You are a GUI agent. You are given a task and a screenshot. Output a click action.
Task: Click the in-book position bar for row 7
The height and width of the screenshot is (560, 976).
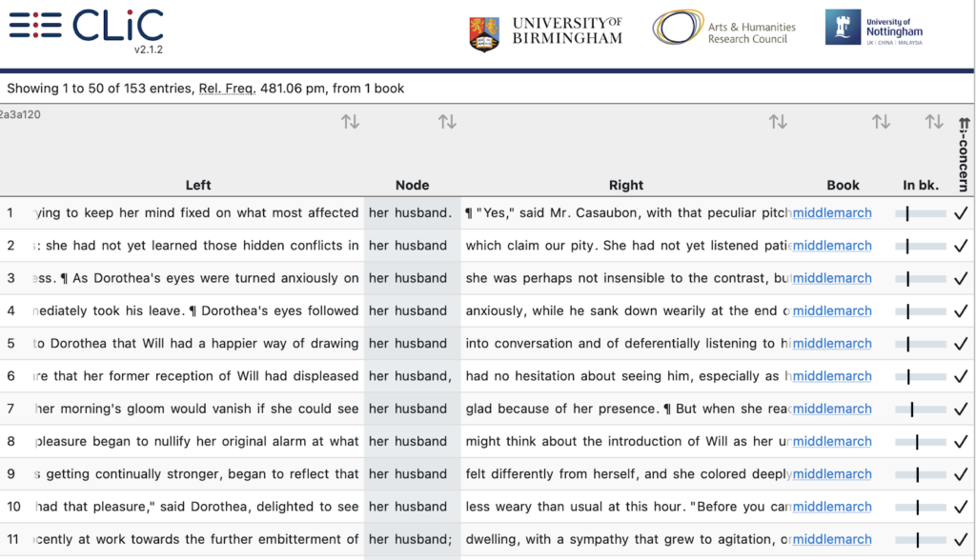point(920,409)
